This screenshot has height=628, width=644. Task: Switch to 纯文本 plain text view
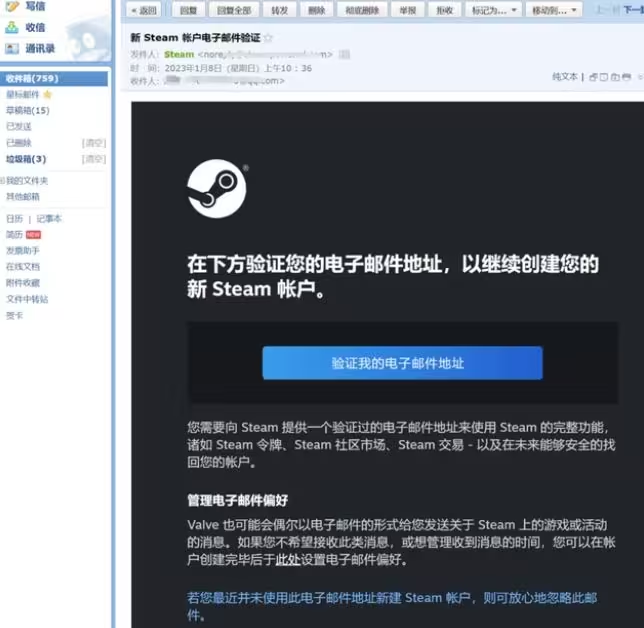(565, 76)
